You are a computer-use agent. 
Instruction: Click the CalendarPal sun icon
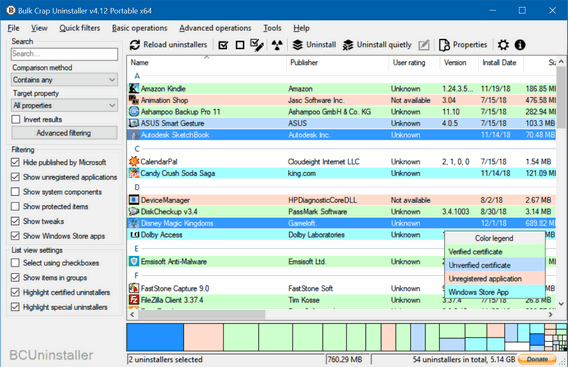coord(134,161)
